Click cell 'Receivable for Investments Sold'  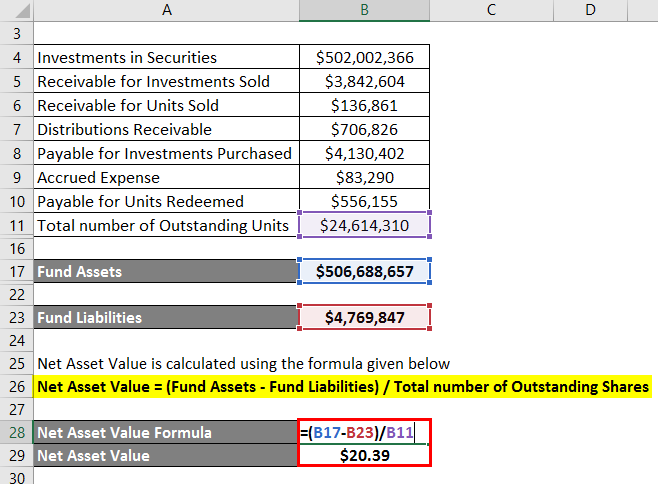[167, 81]
